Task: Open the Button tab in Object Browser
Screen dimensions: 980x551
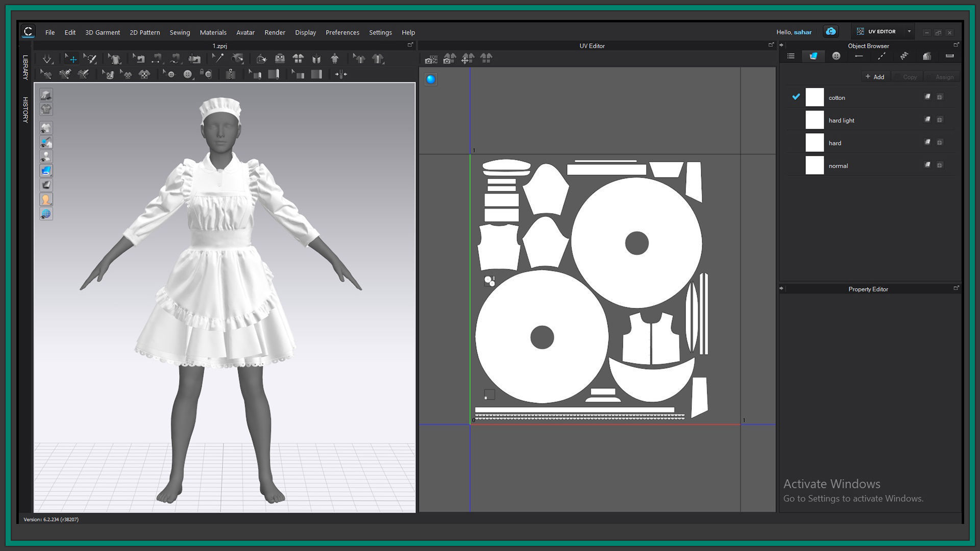Action: [x=836, y=56]
